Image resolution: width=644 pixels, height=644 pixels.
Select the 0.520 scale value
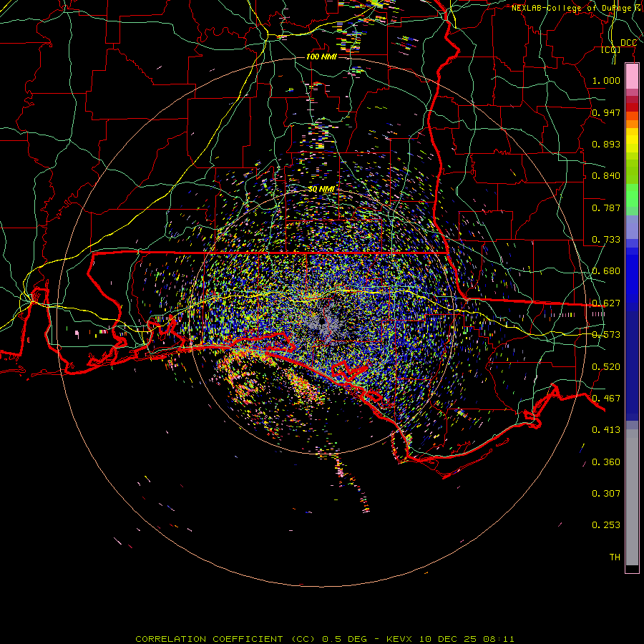pos(606,367)
